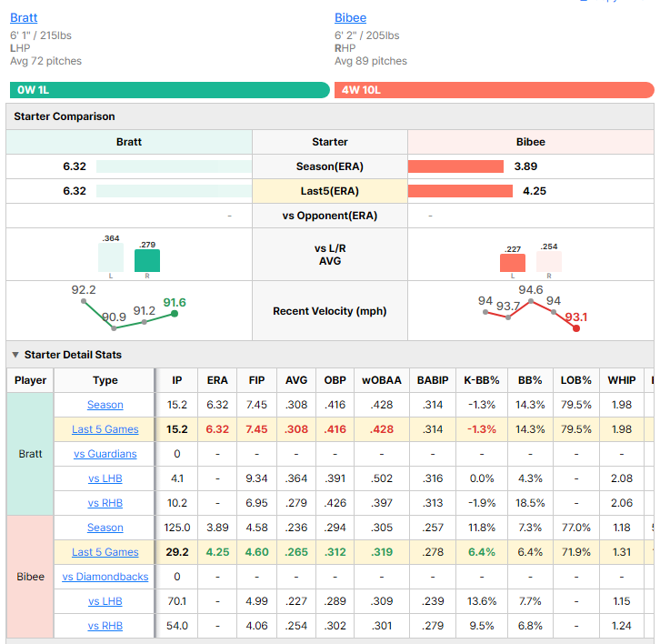660x644 pixels.
Task: Select the WHIP column header
Action: tap(622, 380)
